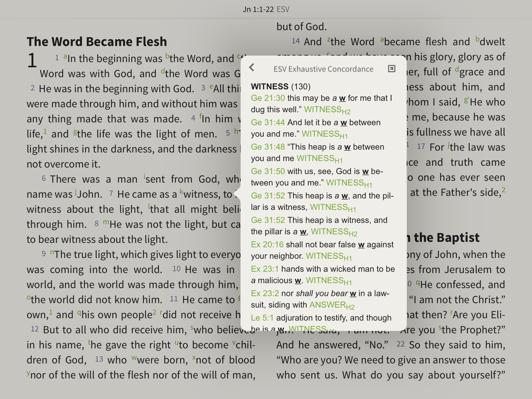This screenshot has width=532, height=399.
Task: Tap the WITNESS (130) headword
Action: [x=281, y=87]
